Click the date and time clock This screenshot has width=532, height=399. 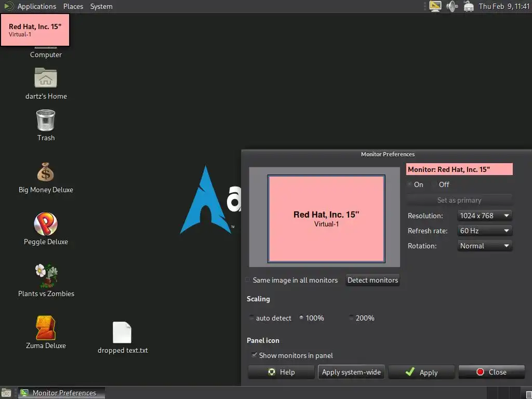click(x=504, y=6)
